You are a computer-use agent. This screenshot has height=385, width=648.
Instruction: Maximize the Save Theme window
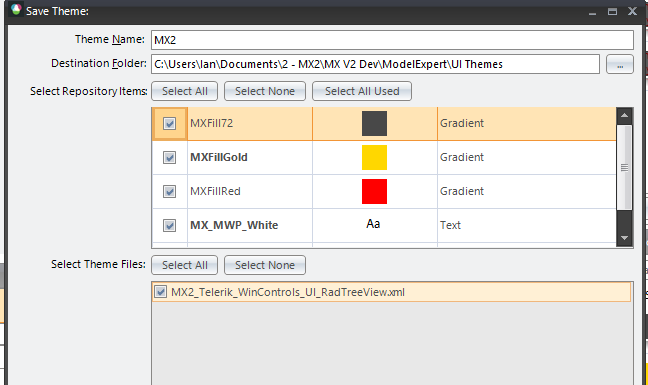(x=612, y=12)
